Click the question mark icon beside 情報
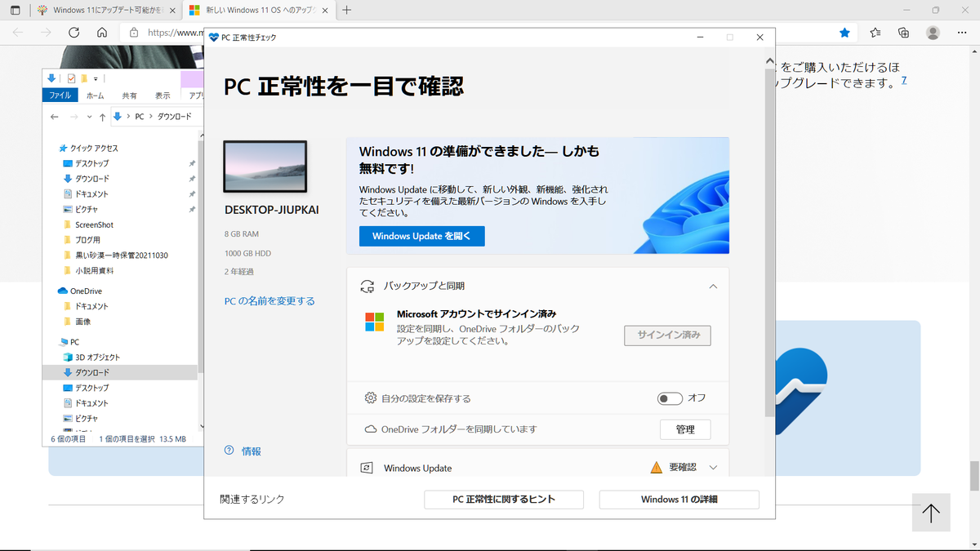Screen dimensions: 980x551 [229, 451]
